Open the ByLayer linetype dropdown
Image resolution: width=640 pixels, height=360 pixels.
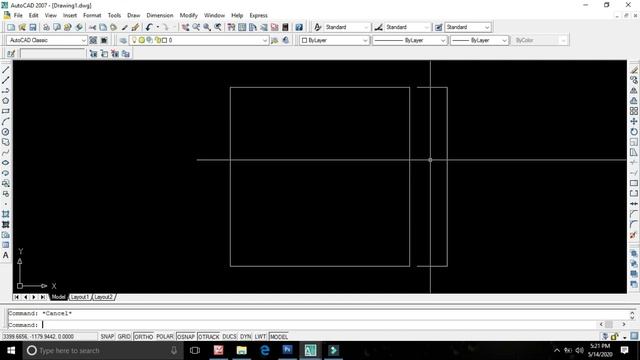(x=410, y=40)
